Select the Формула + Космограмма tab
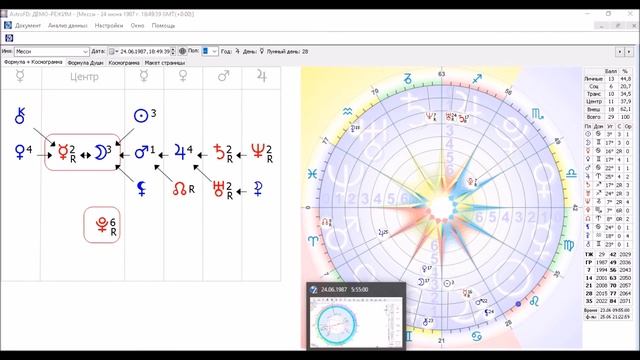This screenshot has height=360, width=640. pyautogui.click(x=33, y=62)
